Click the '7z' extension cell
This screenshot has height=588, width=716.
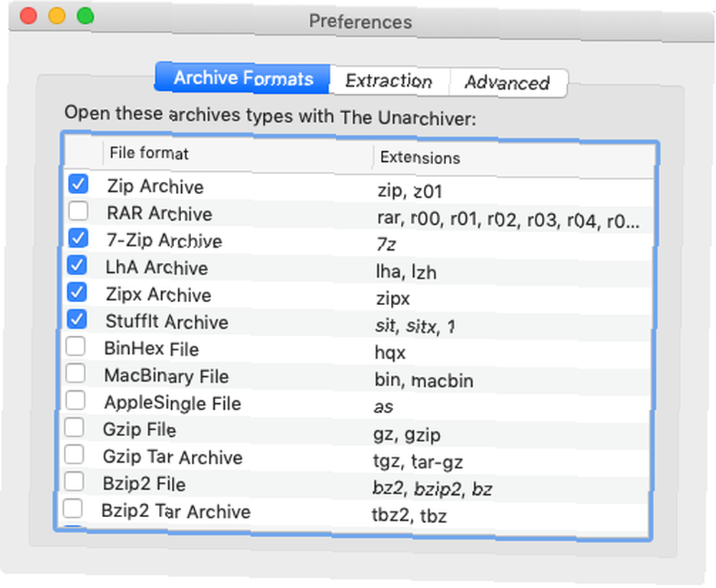pyautogui.click(x=386, y=244)
